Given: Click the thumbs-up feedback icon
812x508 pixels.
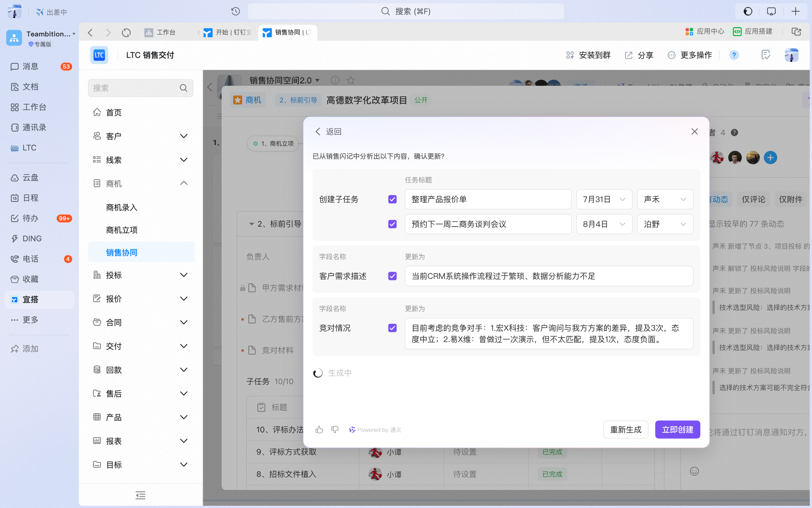Looking at the screenshot, I should coord(319,429).
